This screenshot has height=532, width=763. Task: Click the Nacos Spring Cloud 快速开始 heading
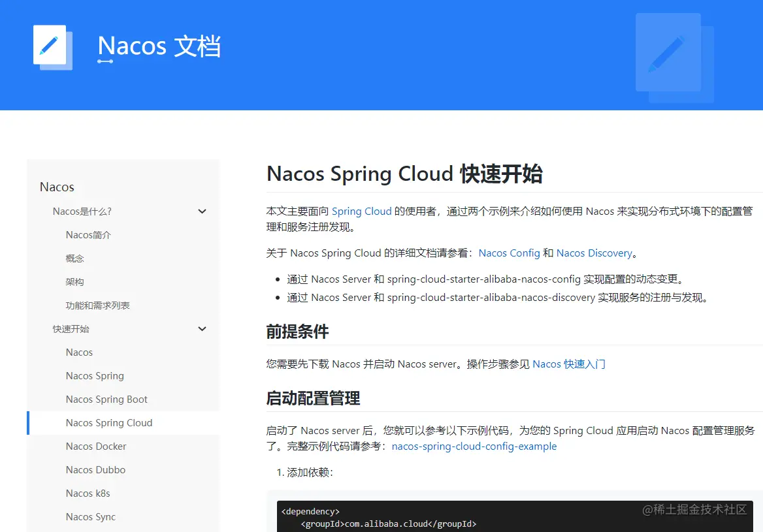(404, 174)
